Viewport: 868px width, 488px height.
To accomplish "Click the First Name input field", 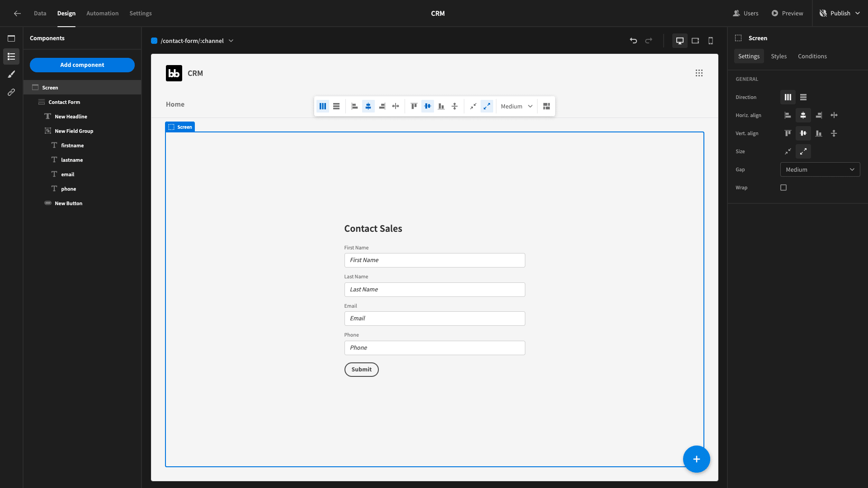I will pyautogui.click(x=434, y=260).
